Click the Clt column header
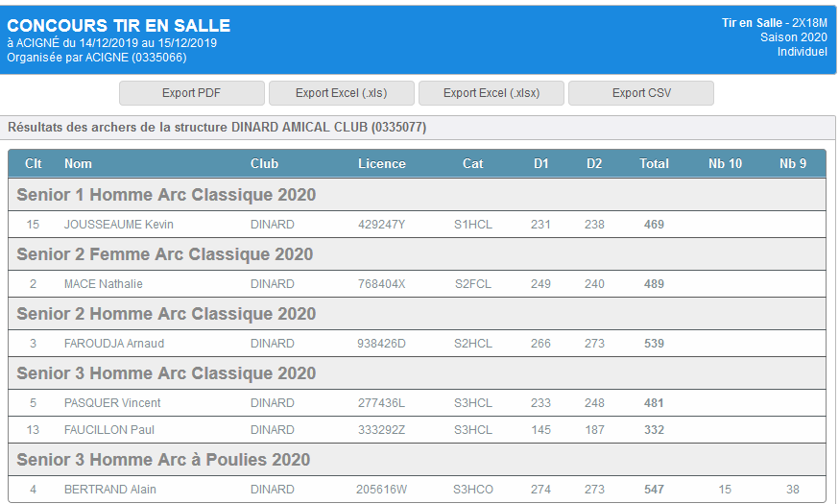This screenshot has height=504, width=839. [x=34, y=163]
